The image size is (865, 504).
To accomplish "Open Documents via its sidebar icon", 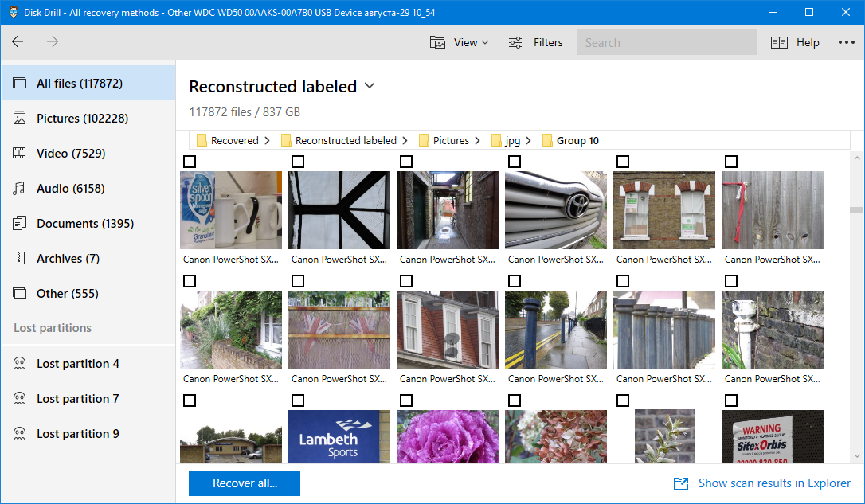I will click(20, 224).
